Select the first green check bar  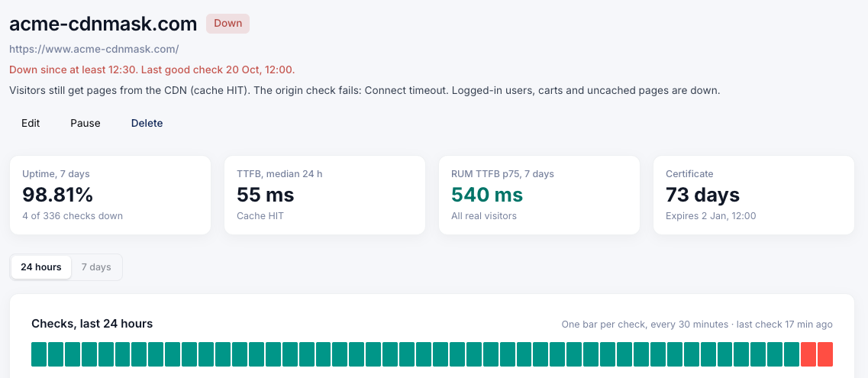click(39, 354)
